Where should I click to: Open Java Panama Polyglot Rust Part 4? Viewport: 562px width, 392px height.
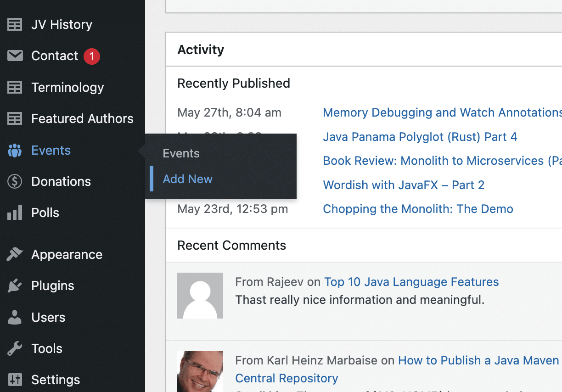click(x=420, y=136)
